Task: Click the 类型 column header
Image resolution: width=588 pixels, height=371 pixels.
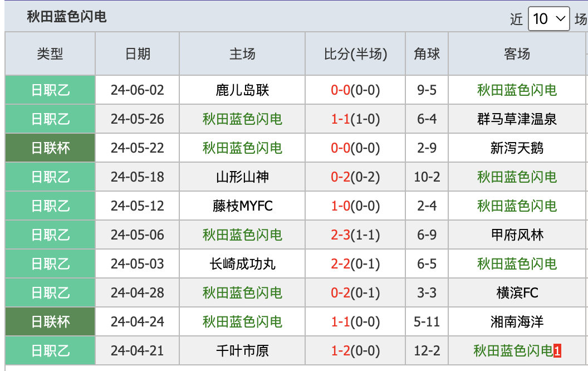Action: 50,53
